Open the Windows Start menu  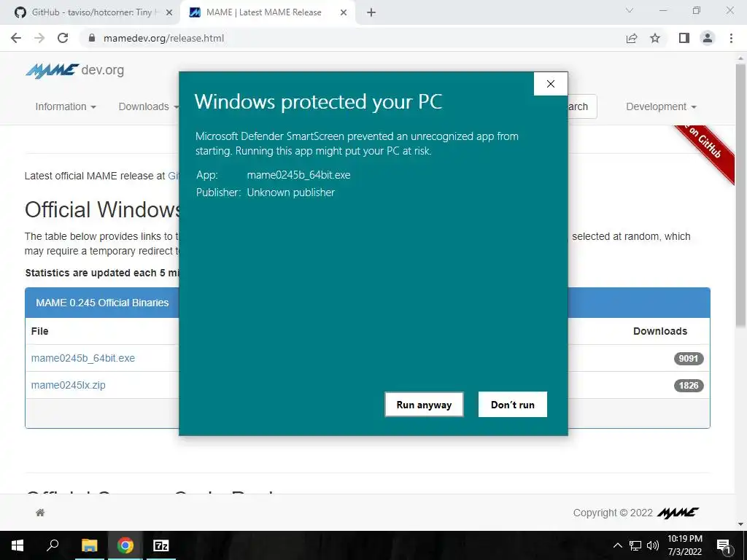tap(18, 545)
